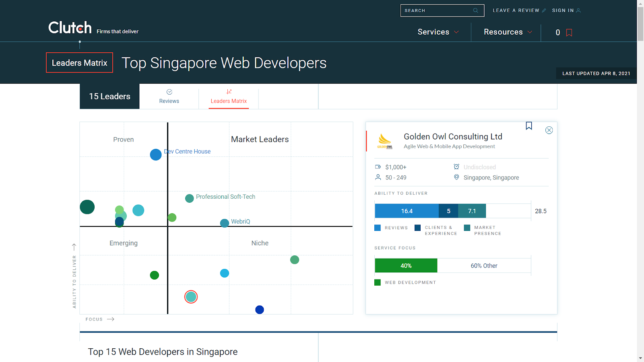
Task: Expand the Services menu
Action: 438,32
